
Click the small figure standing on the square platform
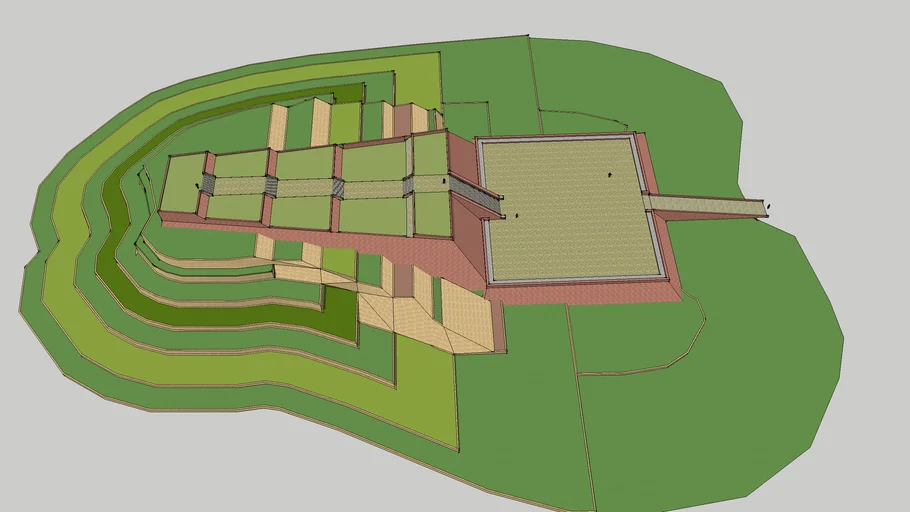click(609, 175)
